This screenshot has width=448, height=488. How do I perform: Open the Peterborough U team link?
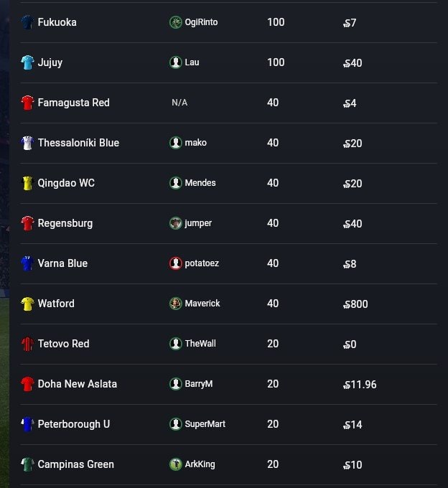[74, 424]
